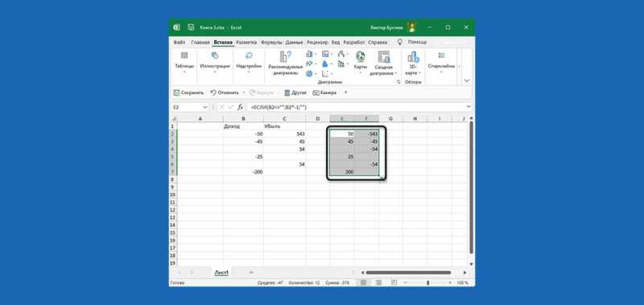Click the 3D-карта icon
Viewport: 644px width, 305px height.
click(x=413, y=56)
